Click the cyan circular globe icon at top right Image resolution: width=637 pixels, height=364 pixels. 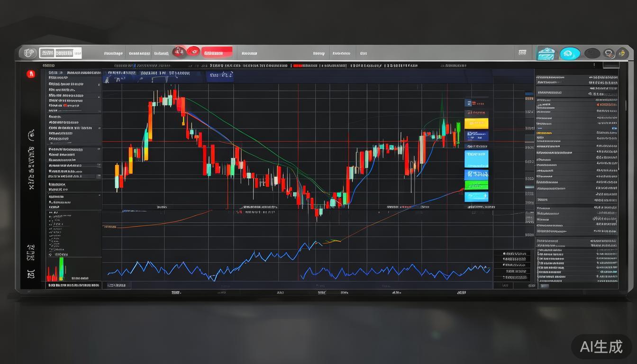click(x=570, y=54)
